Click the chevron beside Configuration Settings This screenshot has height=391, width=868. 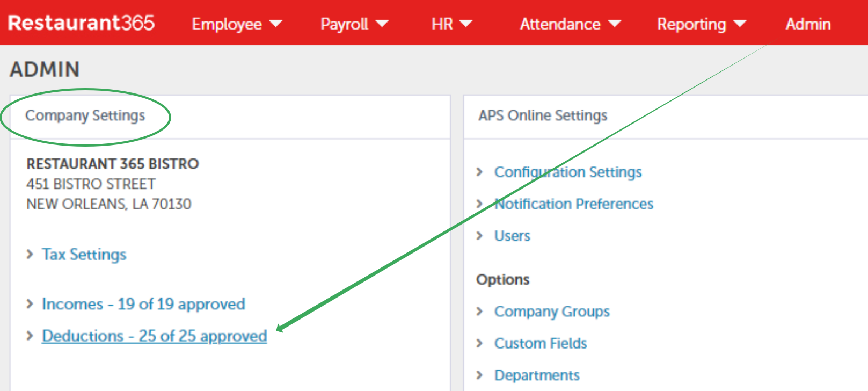[x=480, y=172]
